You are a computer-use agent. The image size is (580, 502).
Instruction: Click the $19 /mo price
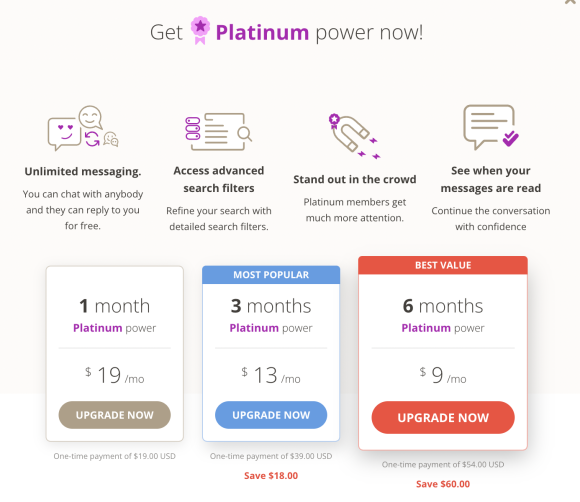tap(115, 375)
